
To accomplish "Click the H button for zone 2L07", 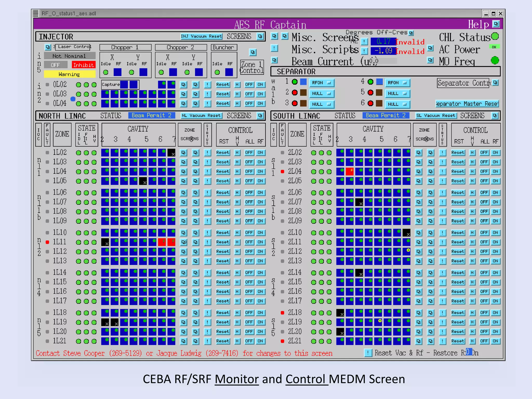I will tap(472, 202).
